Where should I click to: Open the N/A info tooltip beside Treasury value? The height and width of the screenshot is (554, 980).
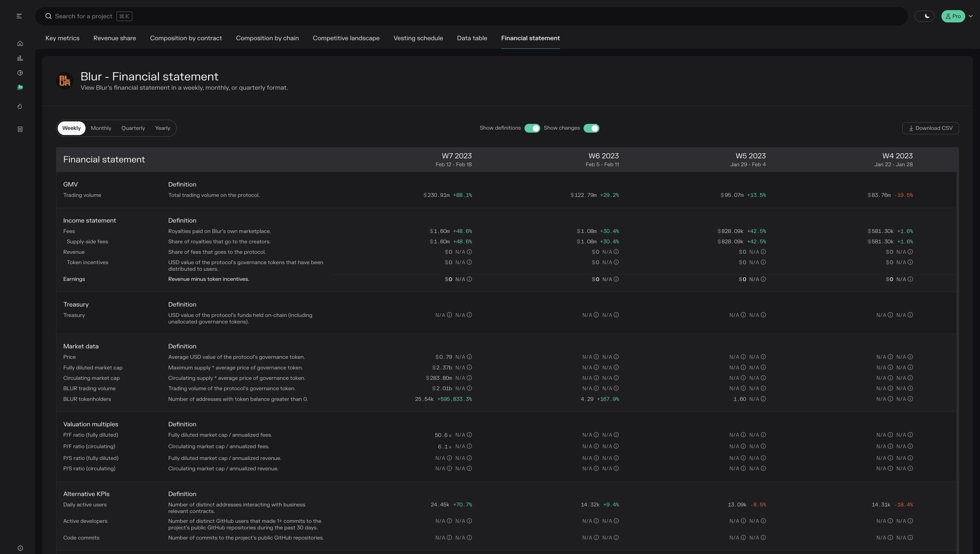click(449, 315)
